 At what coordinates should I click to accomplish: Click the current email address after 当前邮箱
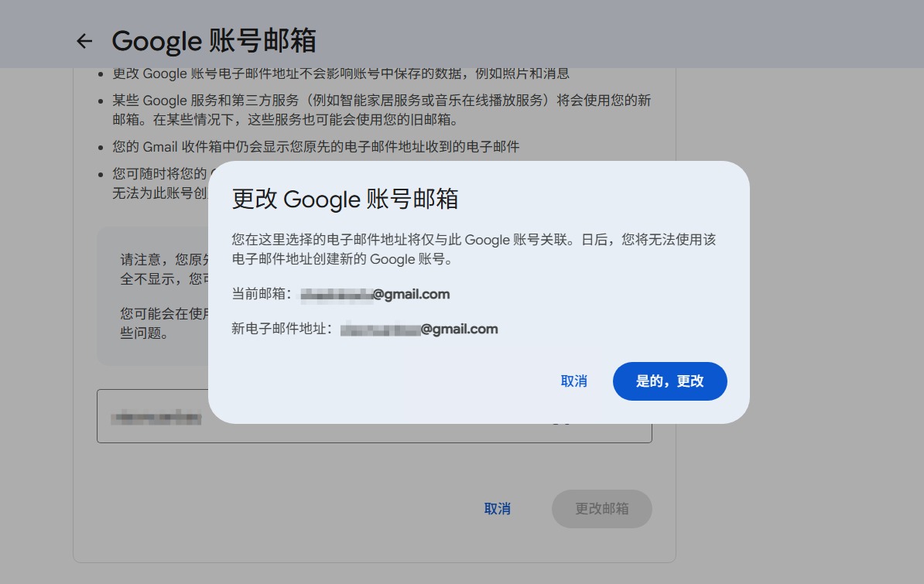pyautogui.click(x=375, y=294)
